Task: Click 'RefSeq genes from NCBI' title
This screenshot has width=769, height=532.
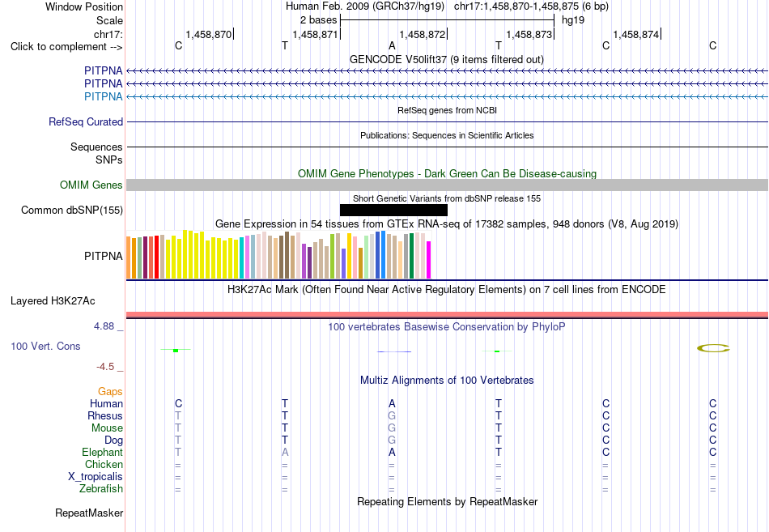Action: tap(447, 110)
